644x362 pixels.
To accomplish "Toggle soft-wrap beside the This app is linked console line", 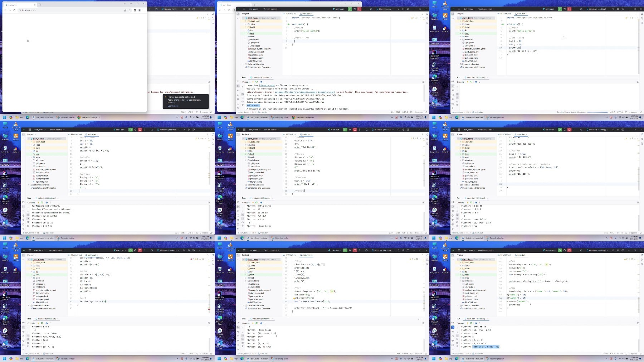I will pos(243,95).
